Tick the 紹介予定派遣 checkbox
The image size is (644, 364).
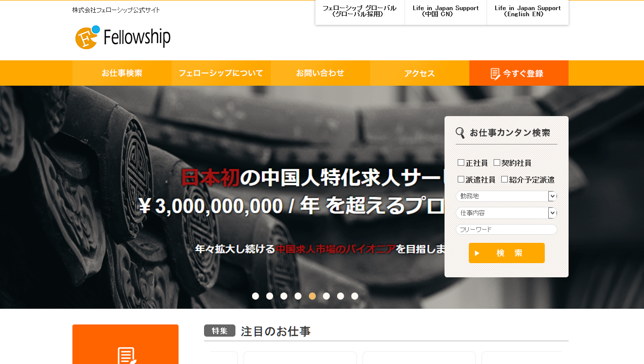504,179
